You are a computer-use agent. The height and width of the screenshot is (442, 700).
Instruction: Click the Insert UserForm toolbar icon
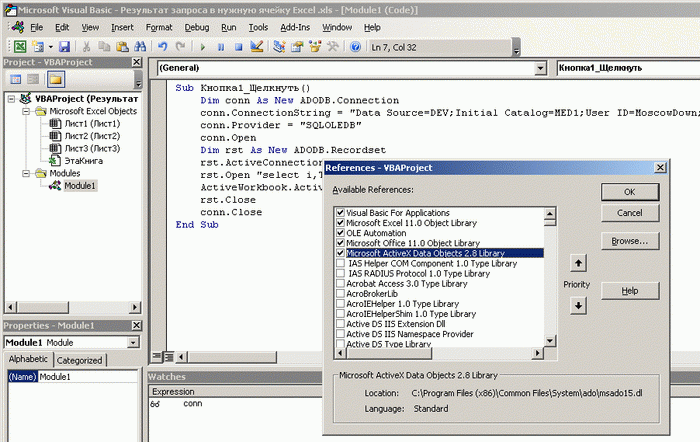(38, 47)
